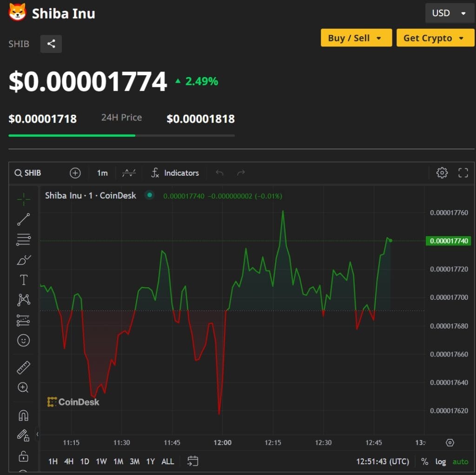Toggle lock all drawing tools
The width and height of the screenshot is (476, 475).
23,456
